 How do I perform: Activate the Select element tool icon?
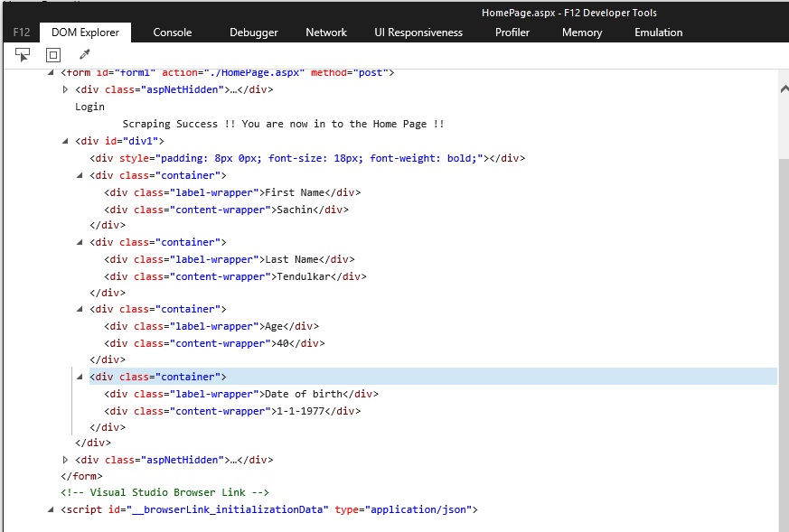23,55
